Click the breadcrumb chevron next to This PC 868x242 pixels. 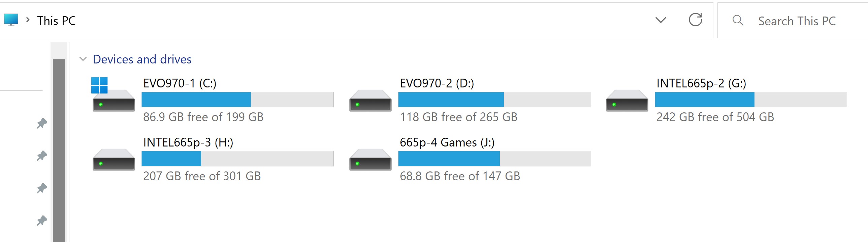click(27, 20)
